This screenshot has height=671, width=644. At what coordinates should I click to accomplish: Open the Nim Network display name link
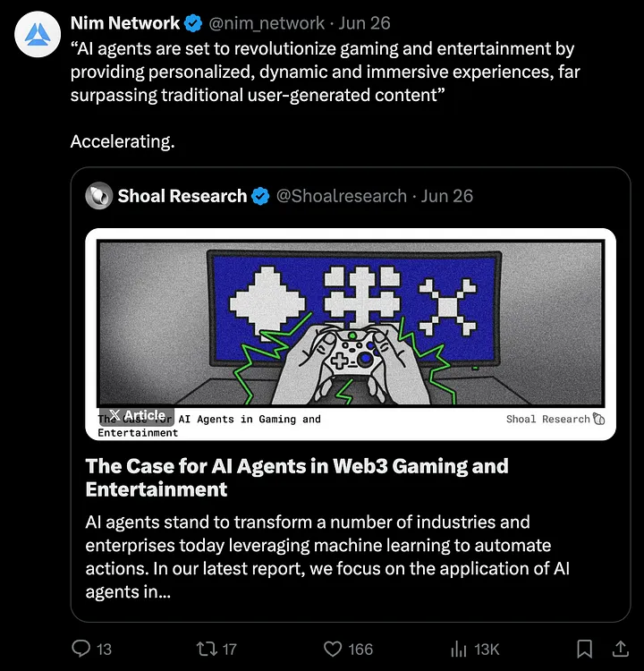pos(124,22)
